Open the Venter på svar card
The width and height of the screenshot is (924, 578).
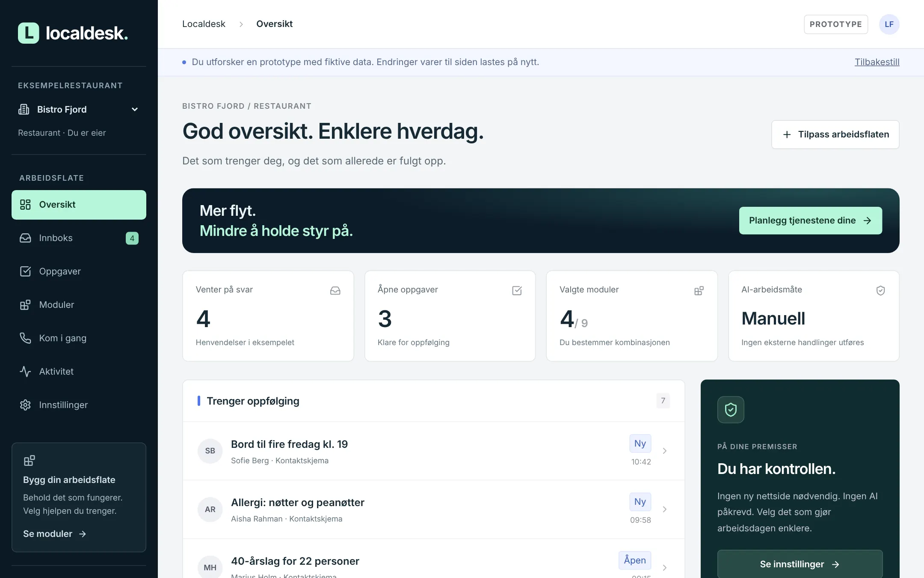pyautogui.click(x=268, y=316)
